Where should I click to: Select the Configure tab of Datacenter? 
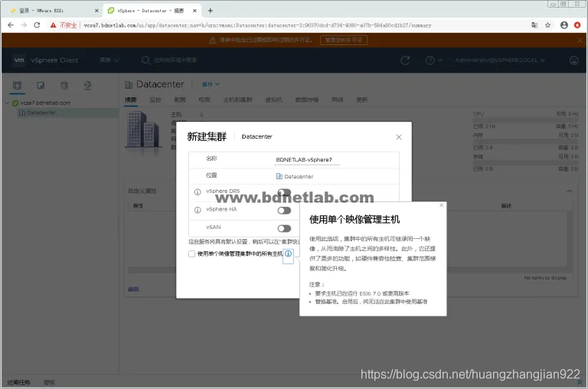tap(180, 100)
